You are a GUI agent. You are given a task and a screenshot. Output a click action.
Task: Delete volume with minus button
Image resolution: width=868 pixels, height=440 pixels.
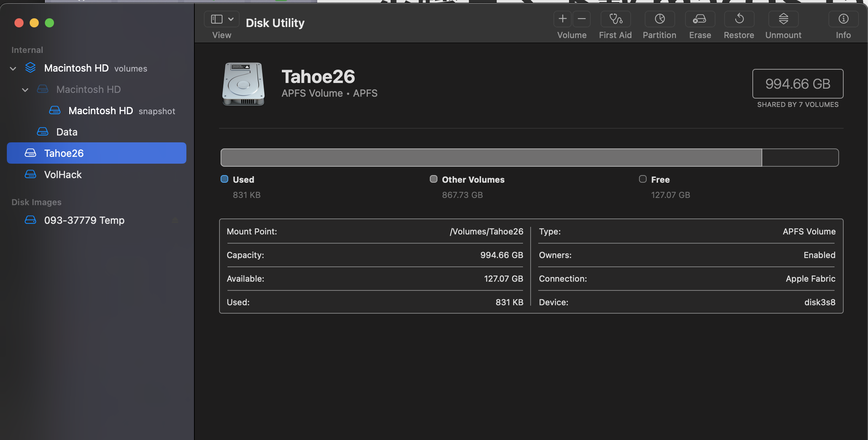tap(582, 19)
